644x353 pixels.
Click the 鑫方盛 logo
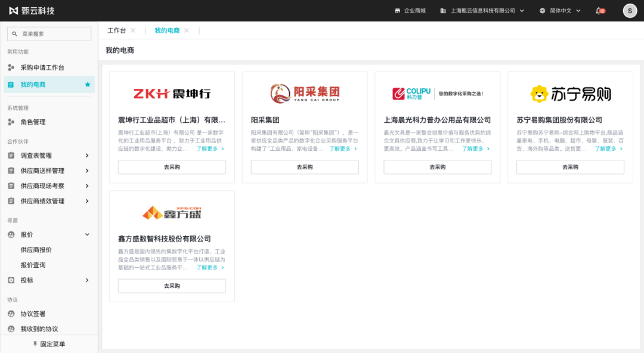(x=172, y=212)
